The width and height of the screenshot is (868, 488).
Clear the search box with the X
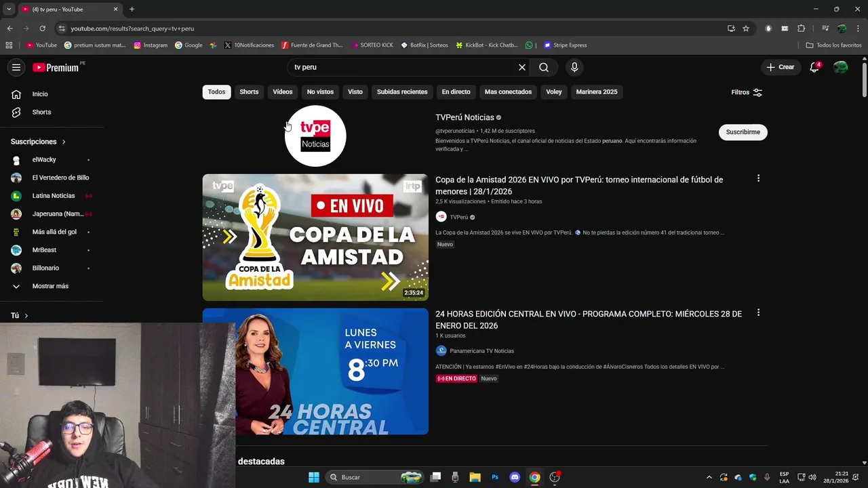pyautogui.click(x=522, y=67)
